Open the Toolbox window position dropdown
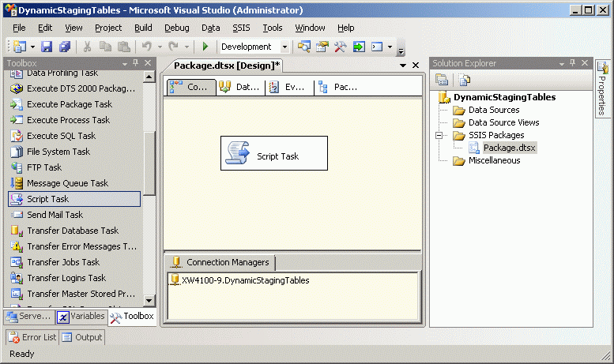The height and width of the screenshot is (364, 614). pyautogui.click(x=125, y=63)
